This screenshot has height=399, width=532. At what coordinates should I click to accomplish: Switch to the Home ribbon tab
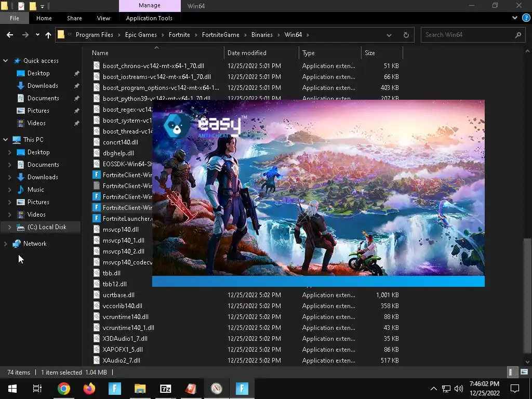(x=44, y=18)
